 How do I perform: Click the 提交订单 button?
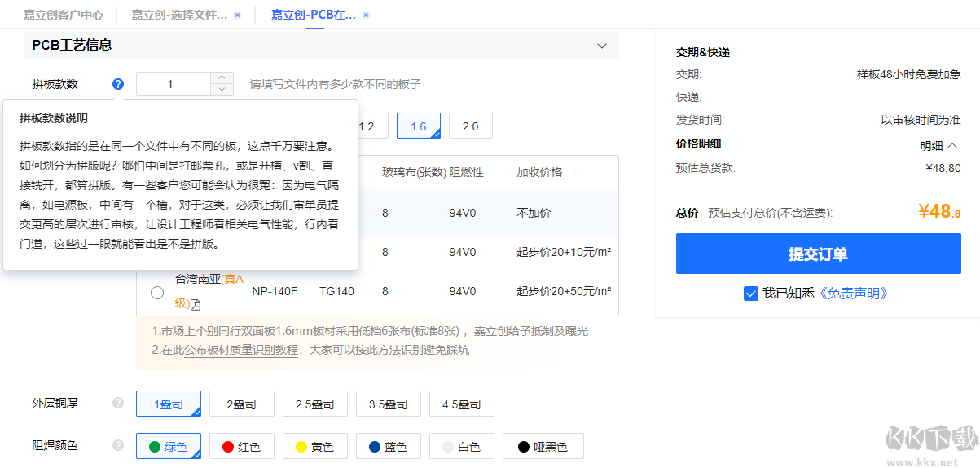(818, 254)
